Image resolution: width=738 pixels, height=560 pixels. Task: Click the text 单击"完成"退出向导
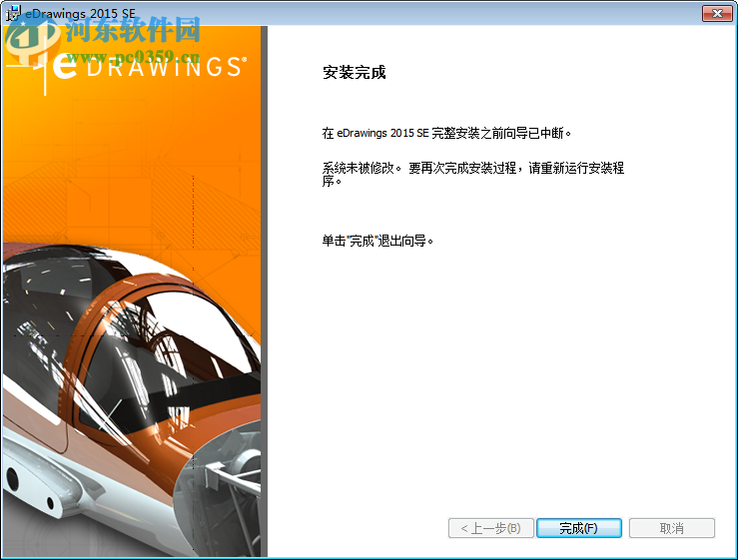coord(377,241)
